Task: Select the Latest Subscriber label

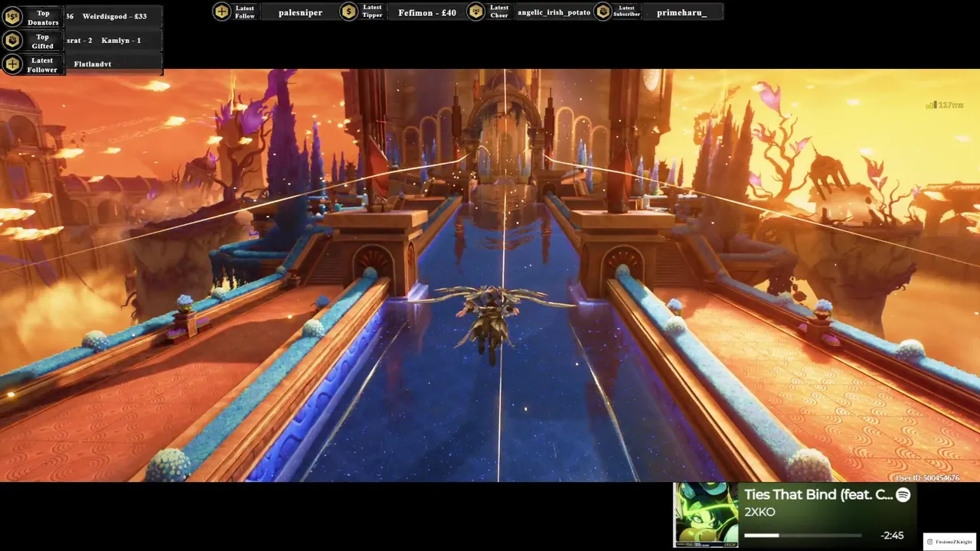Action: tap(626, 11)
